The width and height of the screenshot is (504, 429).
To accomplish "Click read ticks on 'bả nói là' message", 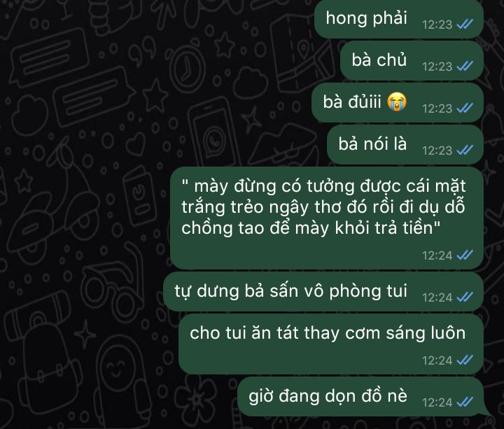I will click(465, 150).
